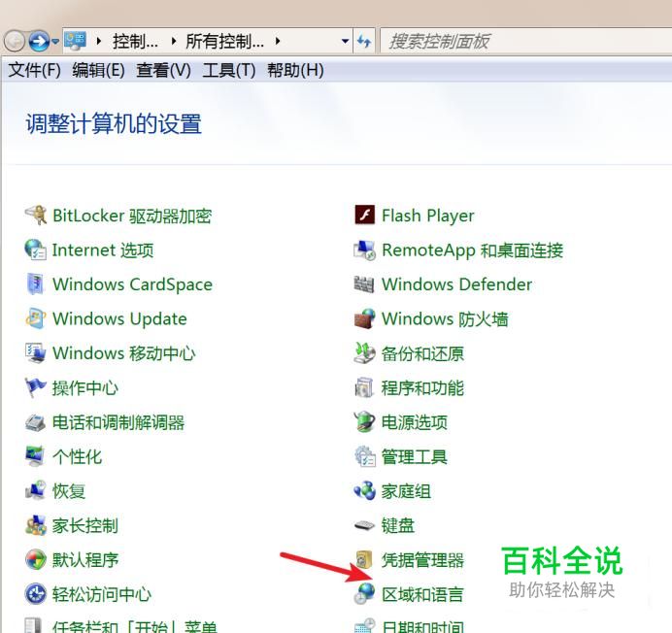Click the 备份和还原 icon
Screen dimensions: 672x633
click(x=365, y=353)
